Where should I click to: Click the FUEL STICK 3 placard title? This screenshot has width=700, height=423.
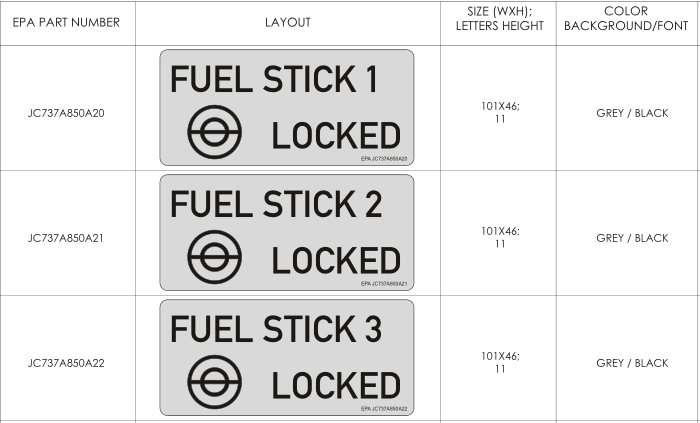[276, 329]
